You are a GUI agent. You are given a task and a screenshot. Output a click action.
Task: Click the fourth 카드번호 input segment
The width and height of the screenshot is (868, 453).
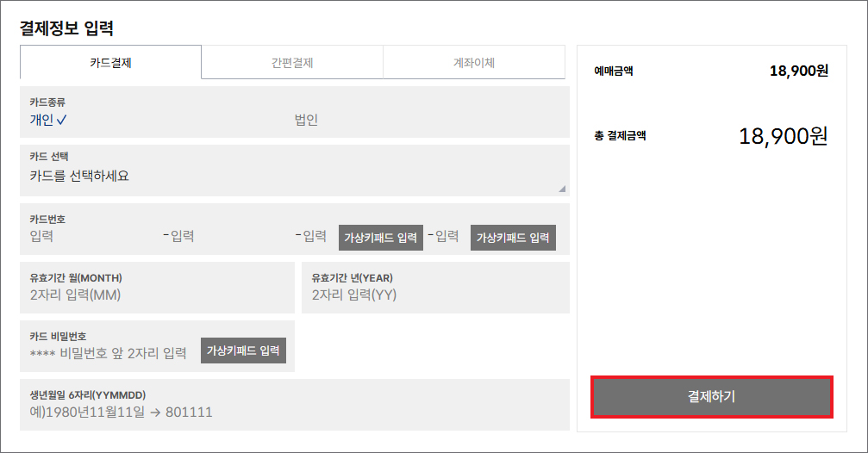pyautogui.click(x=446, y=237)
